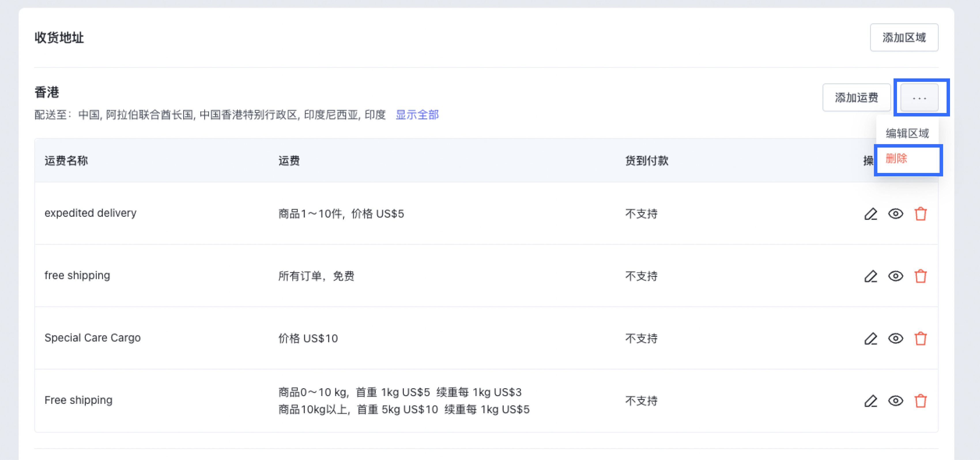Viewport: 980px width, 460px height.
Task: Click the 货到付款 column header
Action: (x=647, y=161)
